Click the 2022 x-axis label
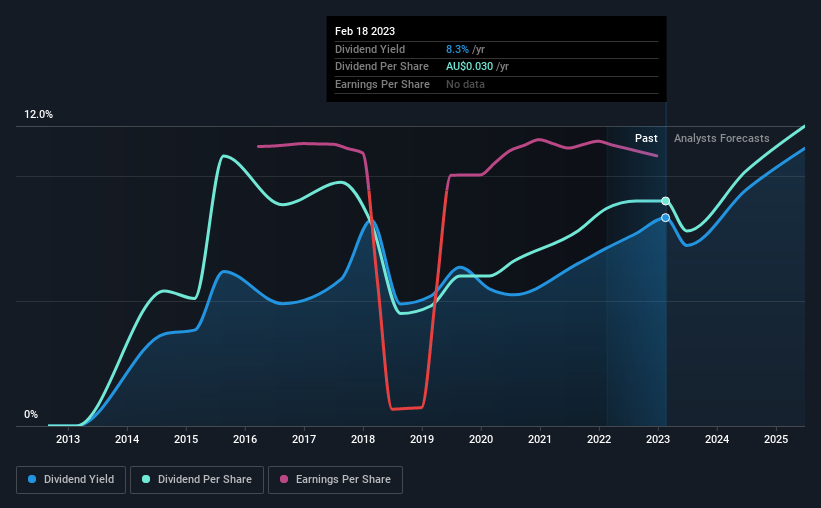Image resolution: width=821 pixels, height=508 pixels. (599, 439)
